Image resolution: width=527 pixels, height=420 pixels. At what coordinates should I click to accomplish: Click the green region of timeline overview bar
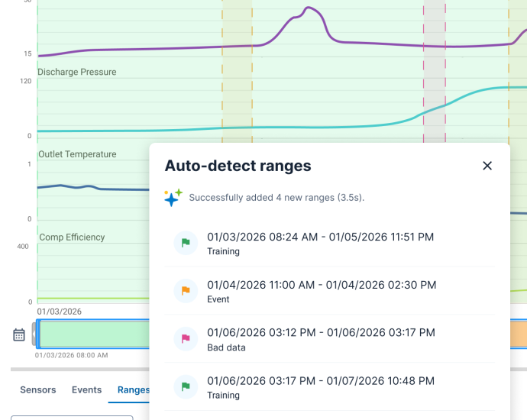92,334
